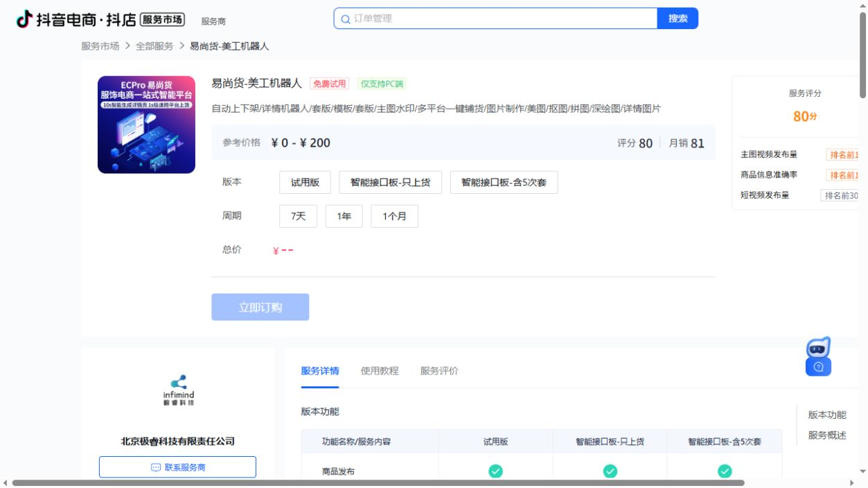Select 智能接口板-含5次套 version option
This screenshot has width=868, height=488.
[x=504, y=182]
